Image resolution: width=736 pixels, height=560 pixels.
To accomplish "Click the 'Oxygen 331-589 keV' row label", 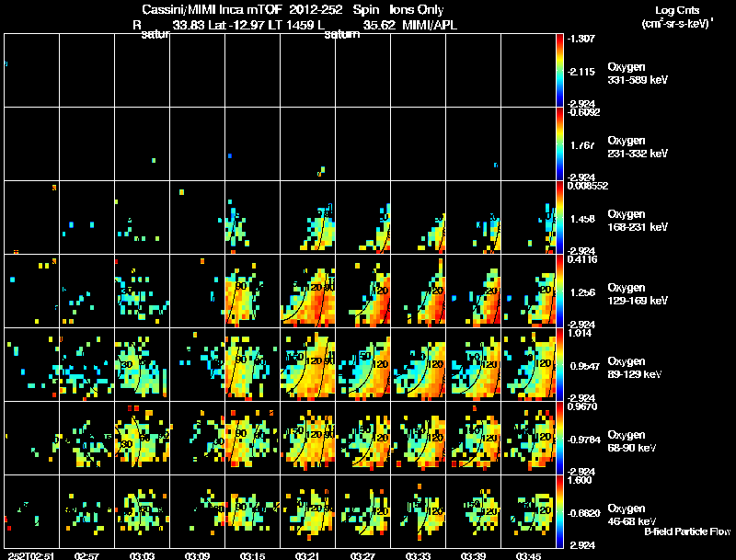I will tap(638, 74).
